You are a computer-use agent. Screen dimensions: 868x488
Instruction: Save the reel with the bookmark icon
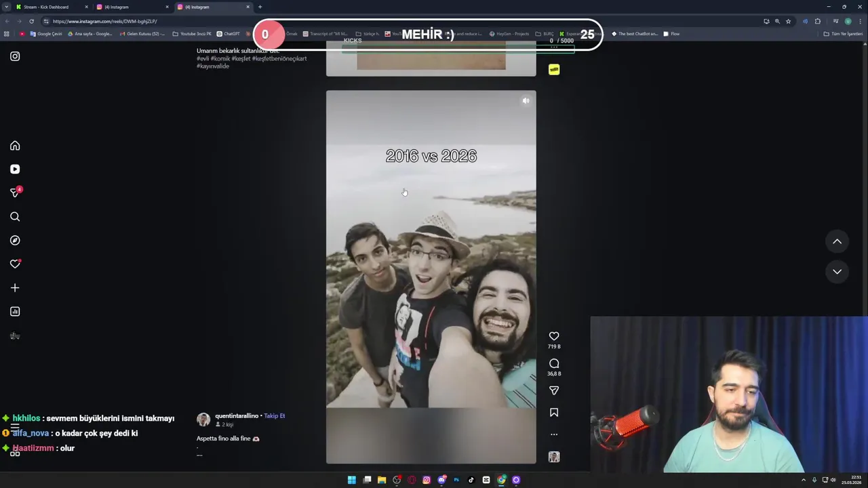click(554, 412)
